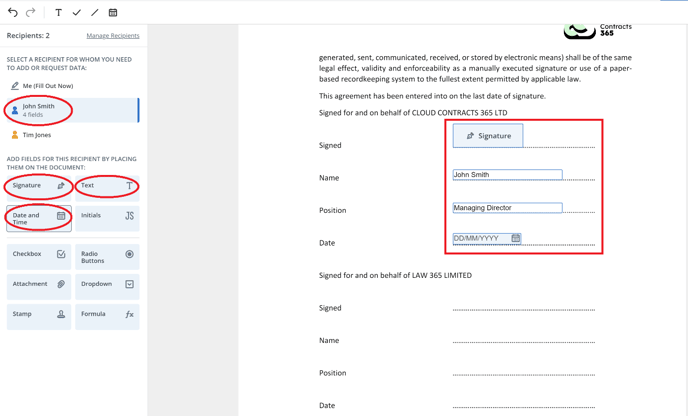Click the redo arrow icon
The height and width of the screenshot is (416, 688).
pos(30,12)
